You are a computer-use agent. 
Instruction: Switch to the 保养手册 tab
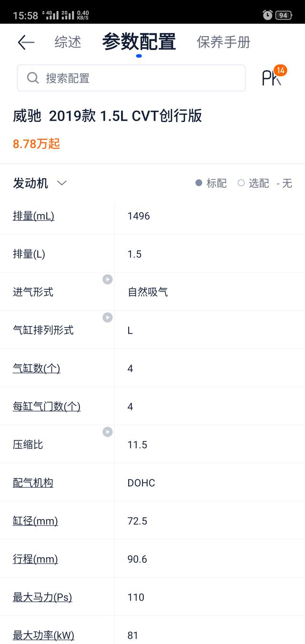(224, 42)
